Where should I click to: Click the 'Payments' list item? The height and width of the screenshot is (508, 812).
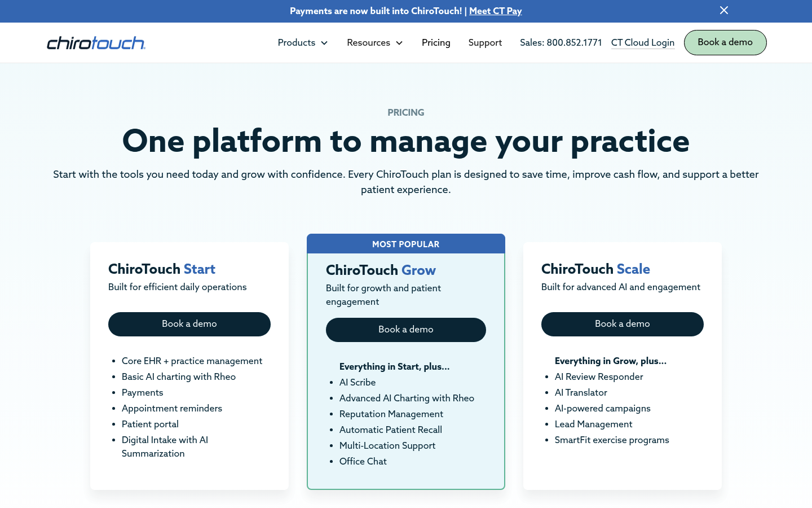[142, 392]
